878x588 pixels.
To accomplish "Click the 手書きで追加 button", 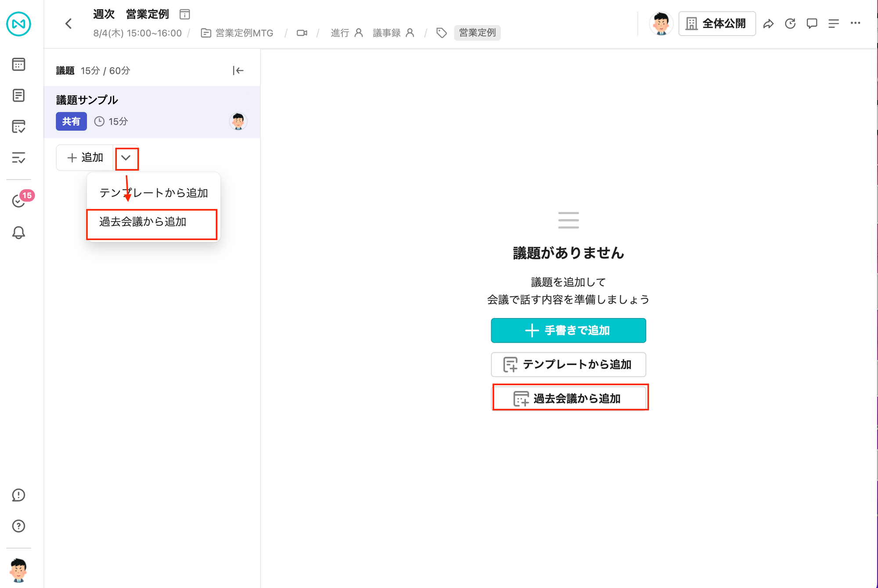I will click(x=569, y=330).
